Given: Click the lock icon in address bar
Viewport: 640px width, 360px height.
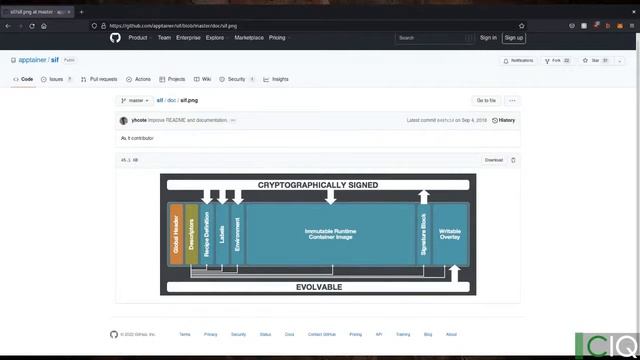Looking at the screenshot, I should click(x=104, y=26).
